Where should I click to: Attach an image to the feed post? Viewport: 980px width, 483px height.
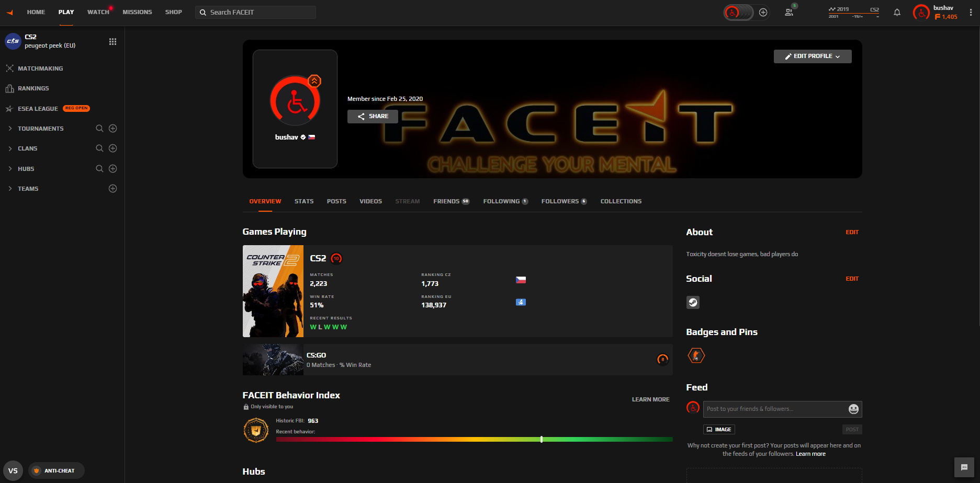pyautogui.click(x=719, y=430)
